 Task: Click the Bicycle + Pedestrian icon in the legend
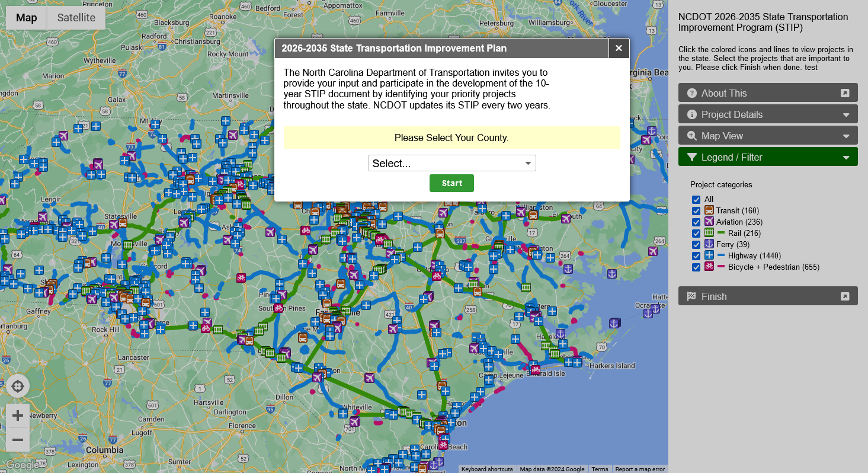709,267
